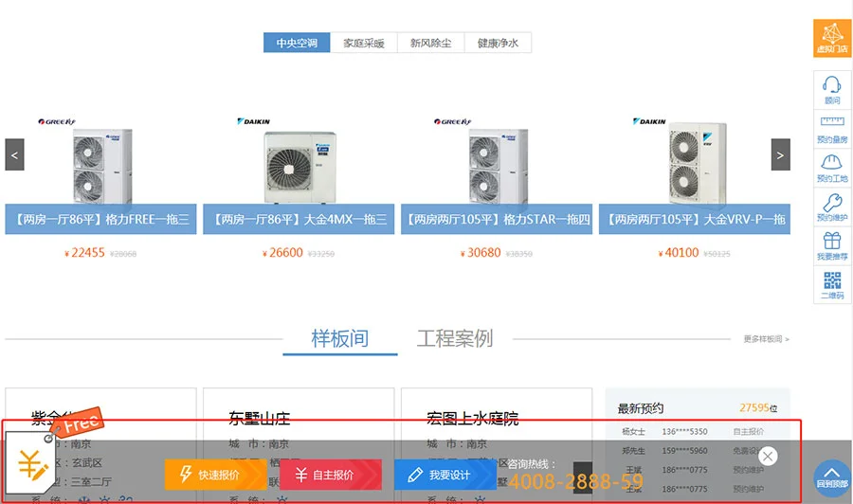Open 大金VRV-P product title
The width and height of the screenshot is (853, 504).
(695, 219)
